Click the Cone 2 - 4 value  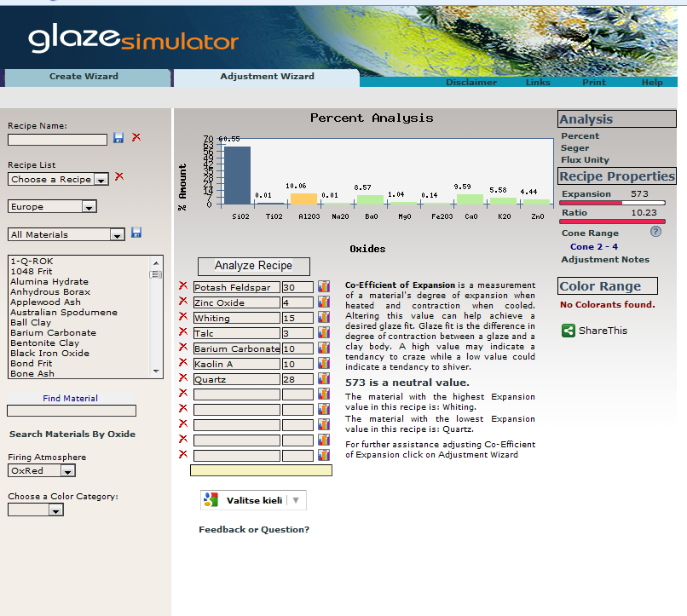[594, 246]
